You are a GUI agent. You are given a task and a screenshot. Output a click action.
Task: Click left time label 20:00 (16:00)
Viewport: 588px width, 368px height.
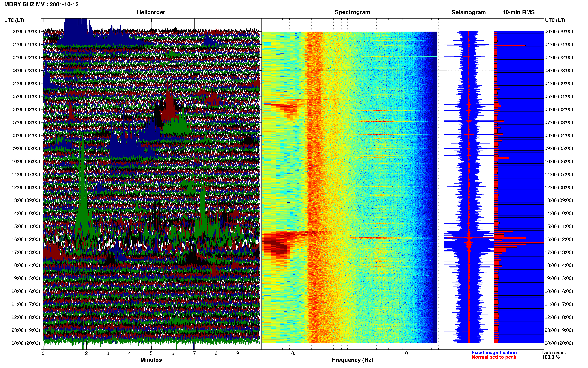26,291
